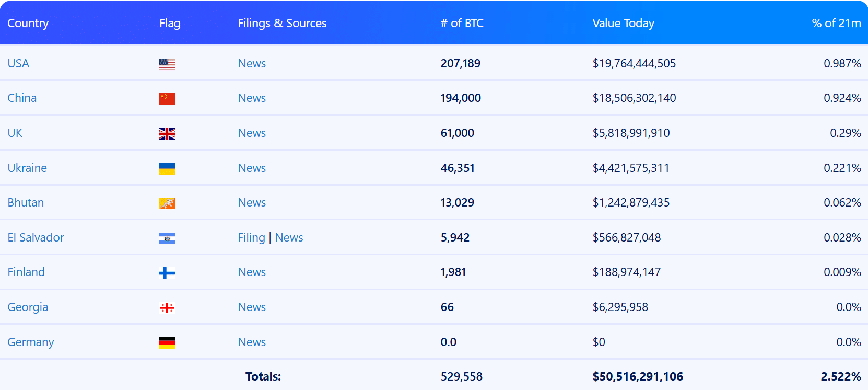Click the % of 21m column header
868x390 pixels.
tap(836, 23)
